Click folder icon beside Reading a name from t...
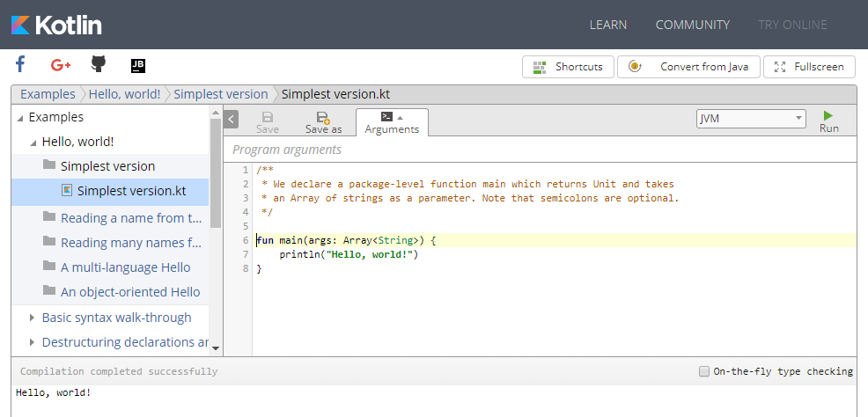Viewport: 868px width, 417px height. click(x=49, y=216)
